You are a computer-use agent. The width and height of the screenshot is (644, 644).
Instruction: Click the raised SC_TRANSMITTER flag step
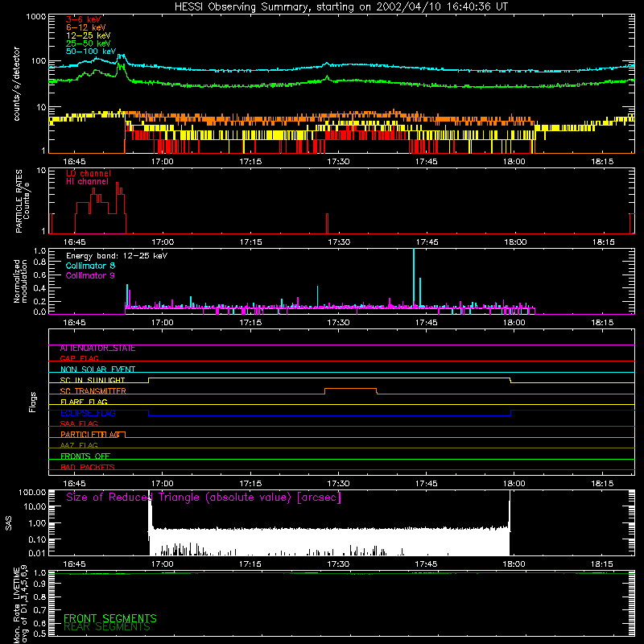[350, 389]
